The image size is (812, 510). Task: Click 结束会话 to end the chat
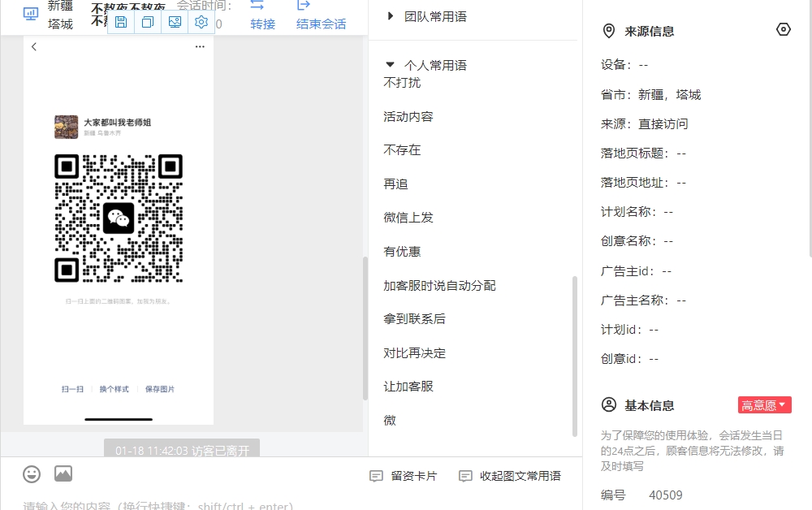pyautogui.click(x=321, y=24)
